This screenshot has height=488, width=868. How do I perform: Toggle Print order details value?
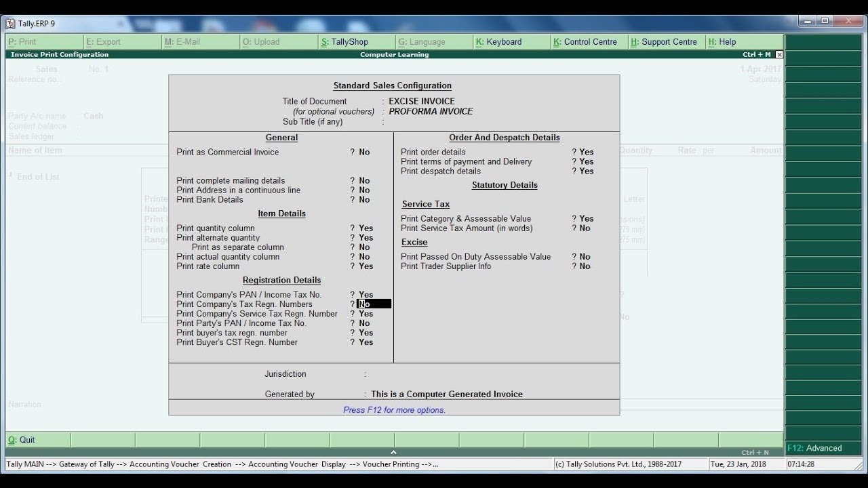(587, 152)
